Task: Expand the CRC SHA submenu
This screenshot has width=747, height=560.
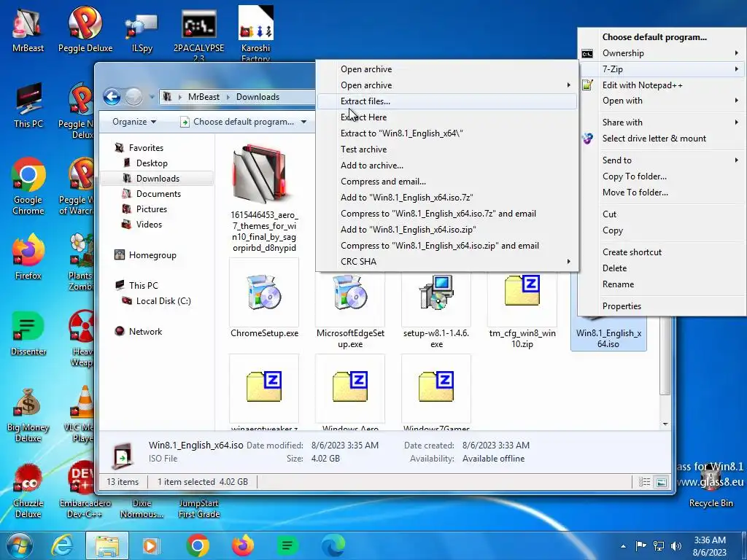Action: tap(447, 262)
